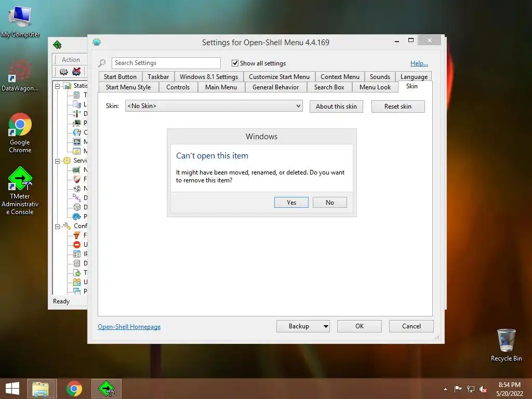Select the monitor icon under Statistics in TMeter tree

tap(77, 123)
